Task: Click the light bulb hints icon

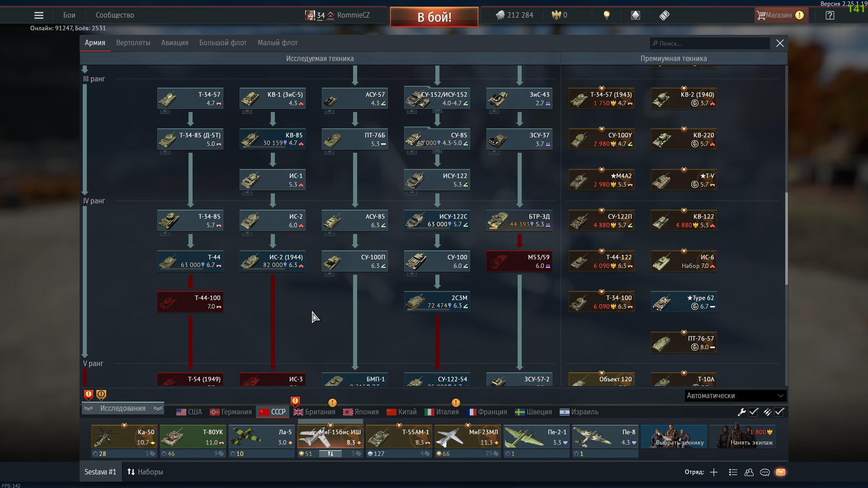Action: 607,15
